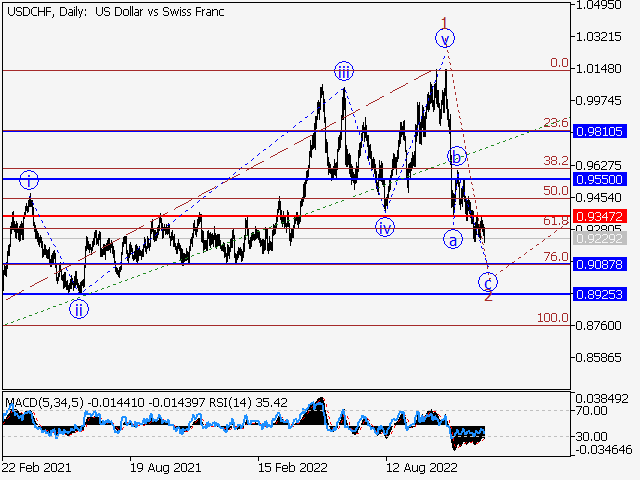Click indicator axis value 70.00
The height and width of the screenshot is (480, 640).
[592, 411]
